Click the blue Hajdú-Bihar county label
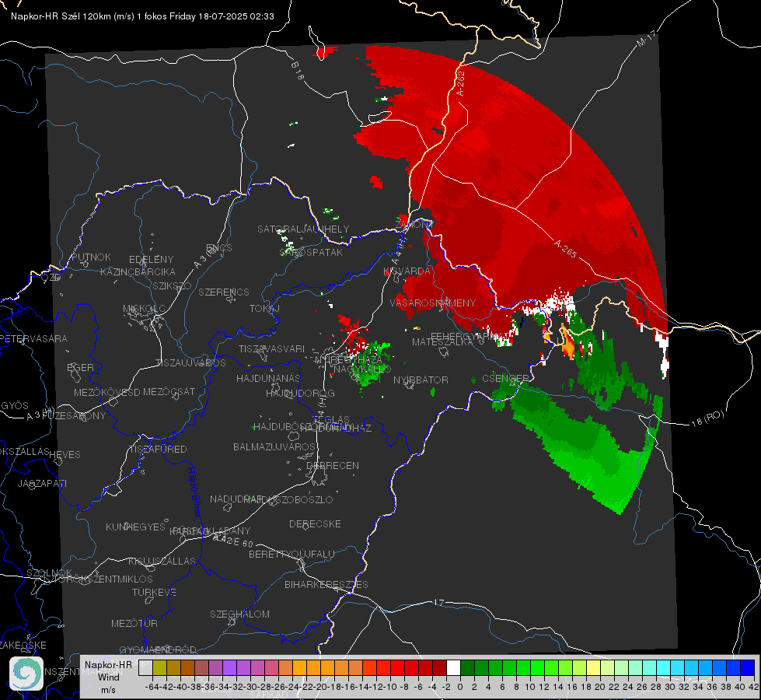761x700 pixels. 194,492
